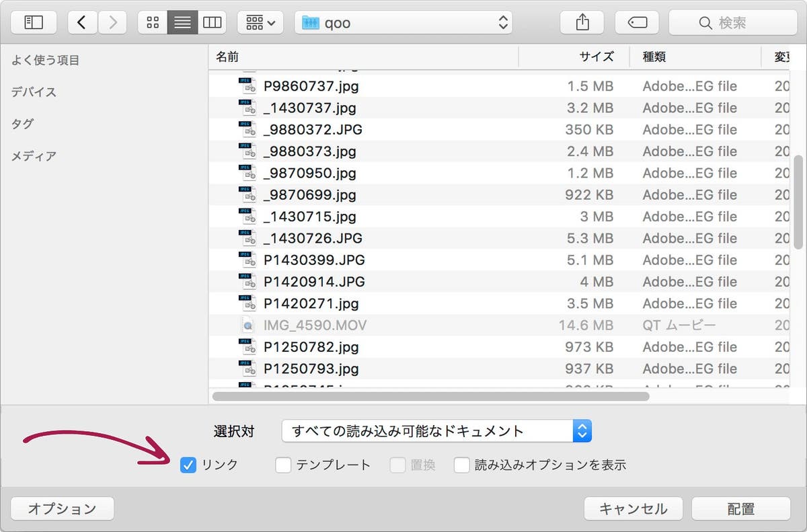Click the JPEG icon of _9870950.jpg
The height and width of the screenshot is (532, 807).
click(x=247, y=173)
